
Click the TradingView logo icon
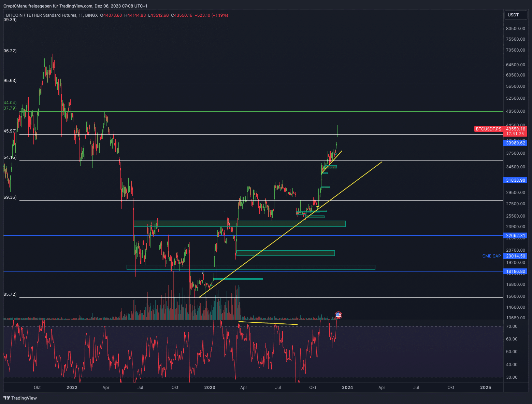tap(6, 398)
